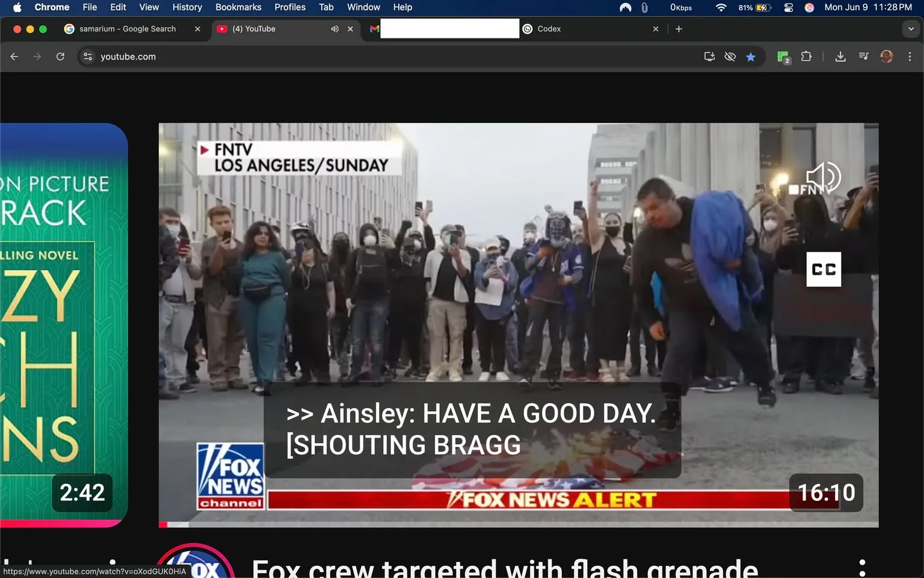Close the samarium Google Search tab
This screenshot has width=924, height=578.
[197, 29]
